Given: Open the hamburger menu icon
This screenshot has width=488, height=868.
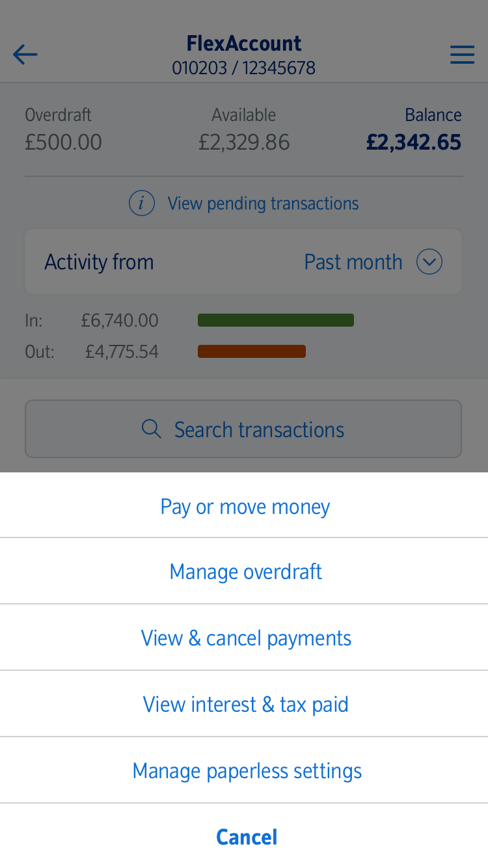Looking at the screenshot, I should (462, 55).
